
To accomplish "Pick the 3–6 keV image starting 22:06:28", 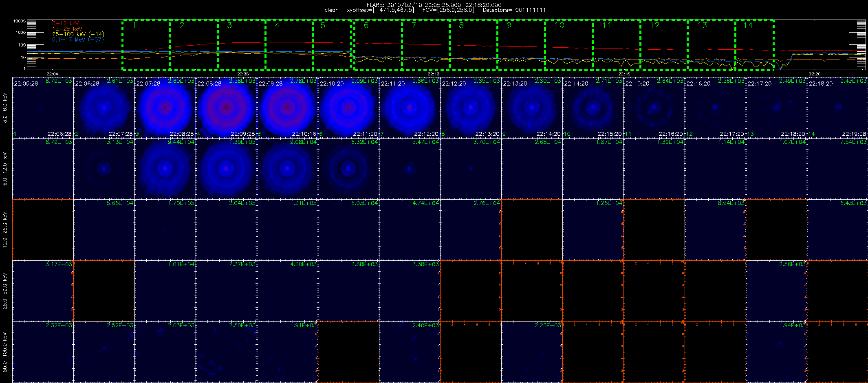I will click(104, 108).
